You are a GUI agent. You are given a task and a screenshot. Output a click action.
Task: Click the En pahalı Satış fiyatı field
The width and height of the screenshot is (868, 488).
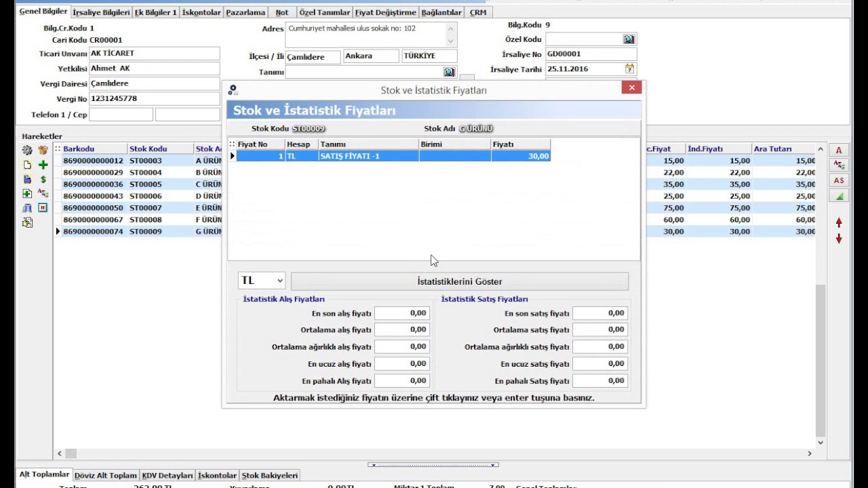pyautogui.click(x=600, y=380)
